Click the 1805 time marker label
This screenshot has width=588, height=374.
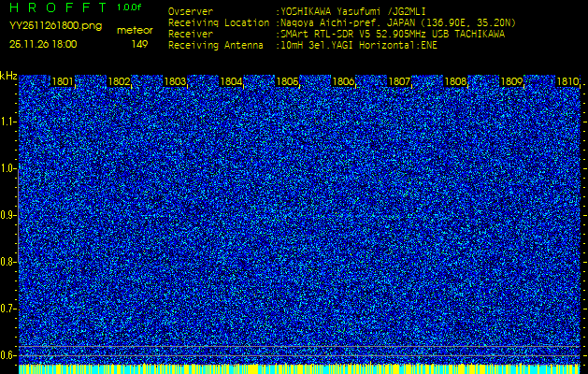(x=287, y=81)
